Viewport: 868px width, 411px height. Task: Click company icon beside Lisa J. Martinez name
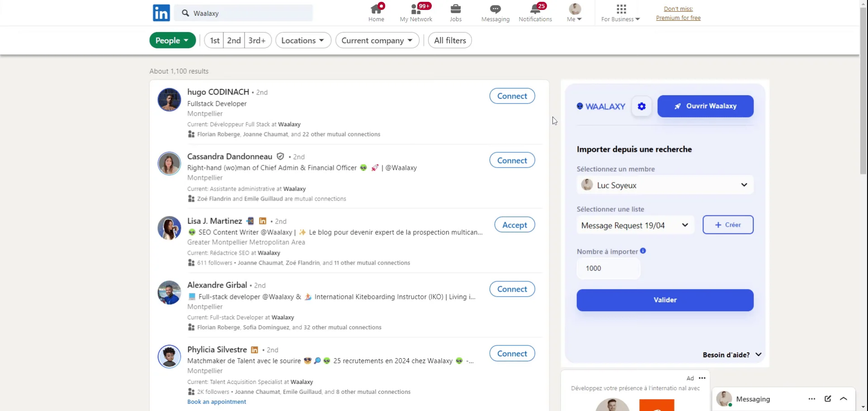coord(250,221)
